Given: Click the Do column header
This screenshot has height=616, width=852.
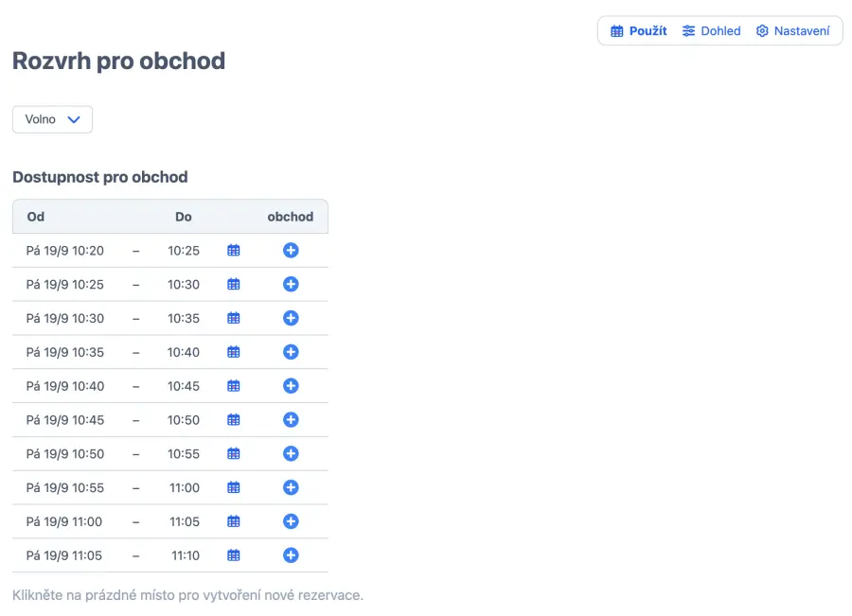Looking at the screenshot, I should tap(184, 217).
